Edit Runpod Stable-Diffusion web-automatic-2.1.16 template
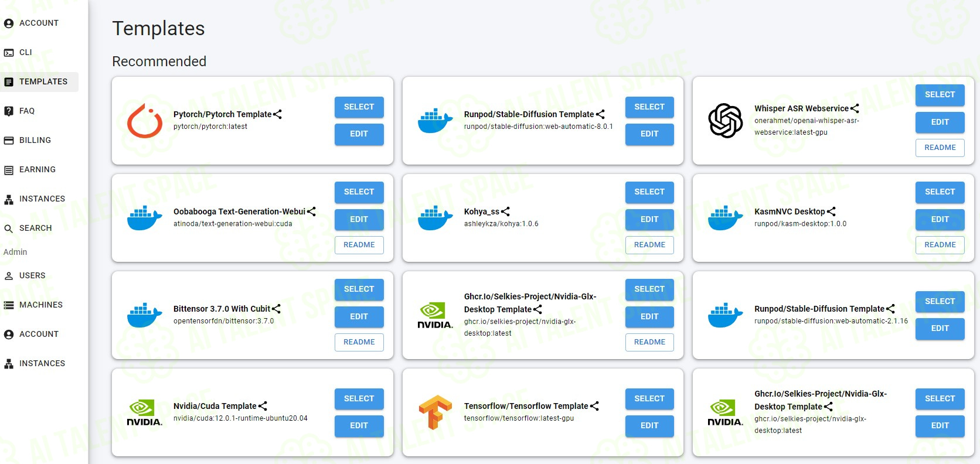The width and height of the screenshot is (980, 464). coord(940,329)
